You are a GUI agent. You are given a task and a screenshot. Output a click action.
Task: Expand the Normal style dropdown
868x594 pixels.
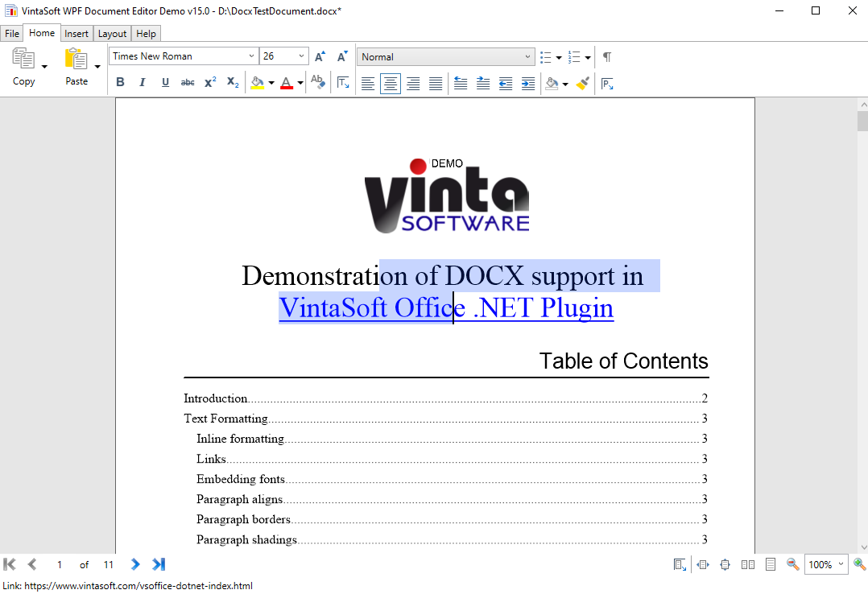[527, 56]
